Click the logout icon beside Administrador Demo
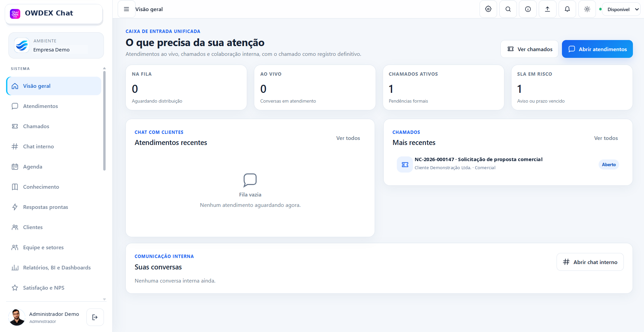644x332 pixels. [95, 317]
